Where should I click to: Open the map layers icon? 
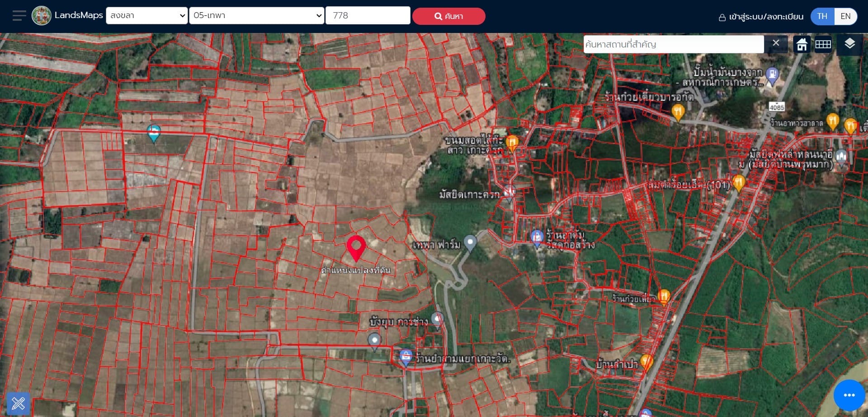coord(849,44)
